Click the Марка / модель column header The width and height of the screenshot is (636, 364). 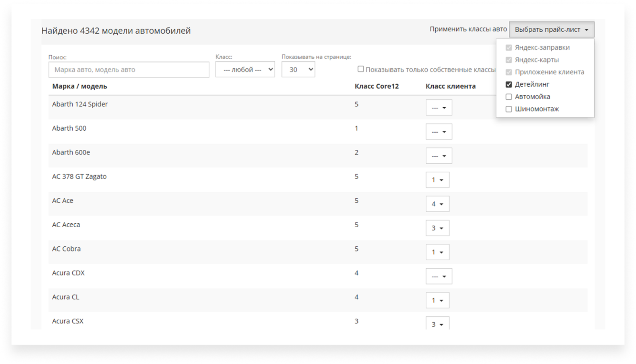pyautogui.click(x=79, y=86)
